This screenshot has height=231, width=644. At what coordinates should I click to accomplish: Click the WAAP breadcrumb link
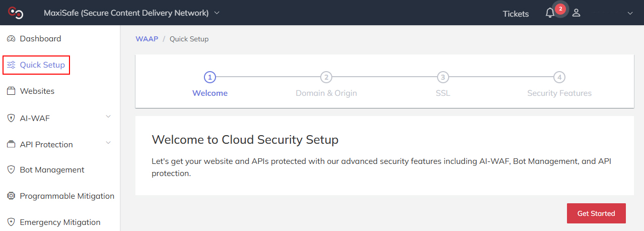(146, 39)
